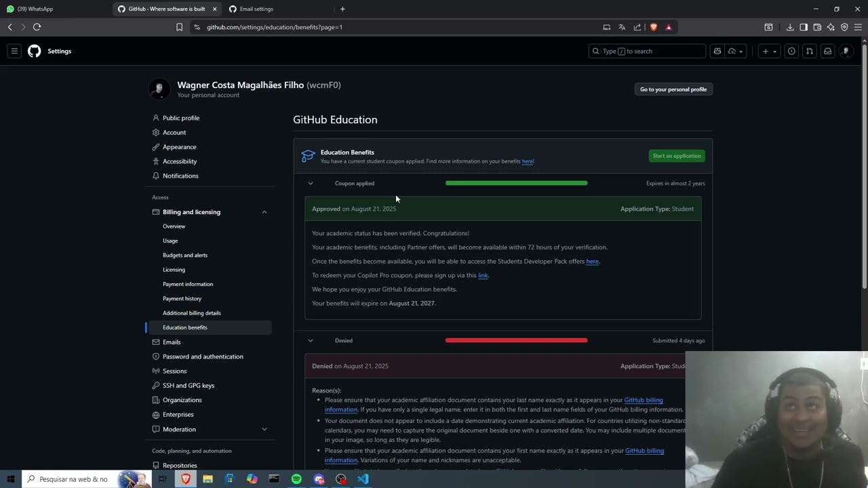The height and width of the screenshot is (488, 868).
Task: Open the Students Developer Pack "here" link
Action: pyautogui.click(x=592, y=262)
